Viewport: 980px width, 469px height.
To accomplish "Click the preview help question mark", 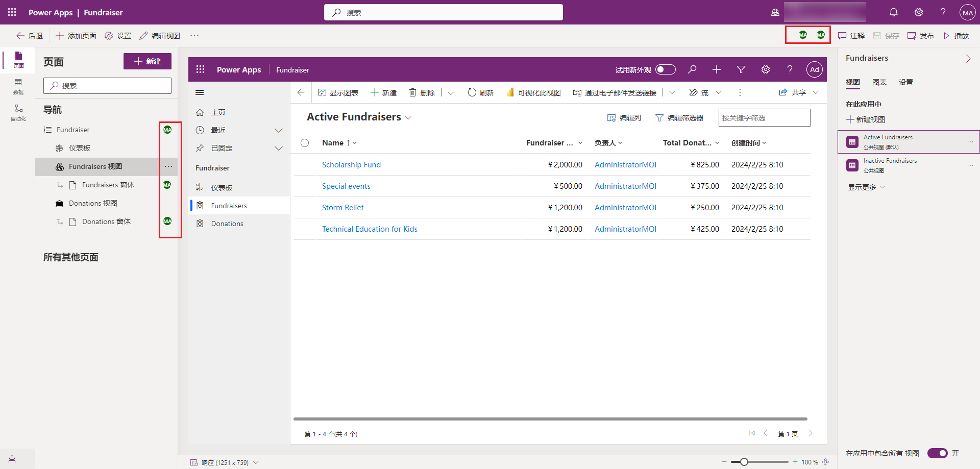I will pyautogui.click(x=790, y=69).
